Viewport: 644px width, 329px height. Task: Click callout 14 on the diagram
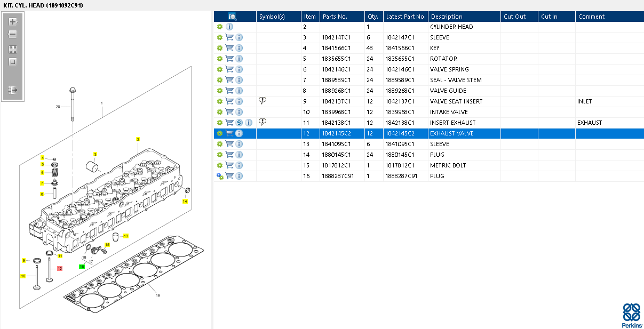185,202
